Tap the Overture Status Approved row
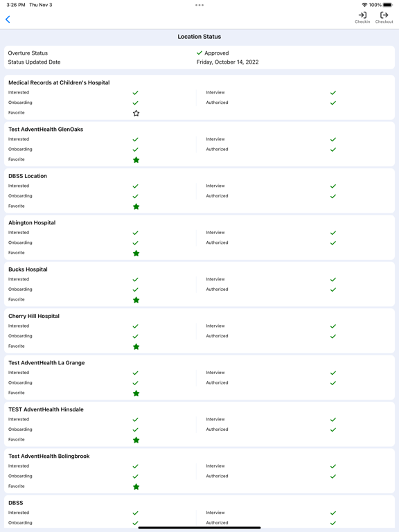 click(x=199, y=53)
